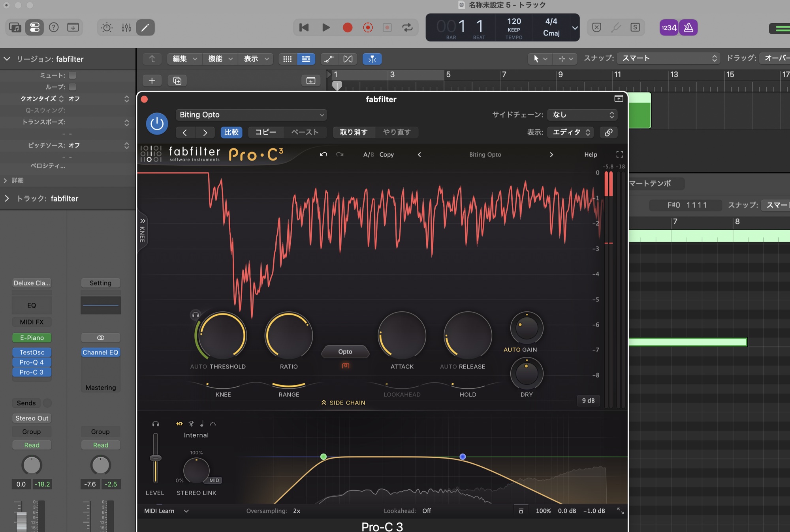Collapse the リージョン: fabfilter section
Screen dimensions: 790x532
tap(7, 59)
